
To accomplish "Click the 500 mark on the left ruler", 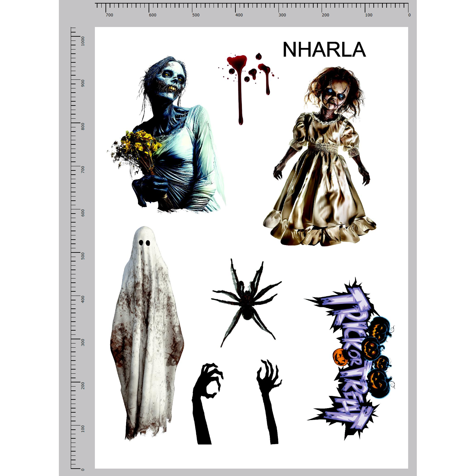I will point(83,256).
